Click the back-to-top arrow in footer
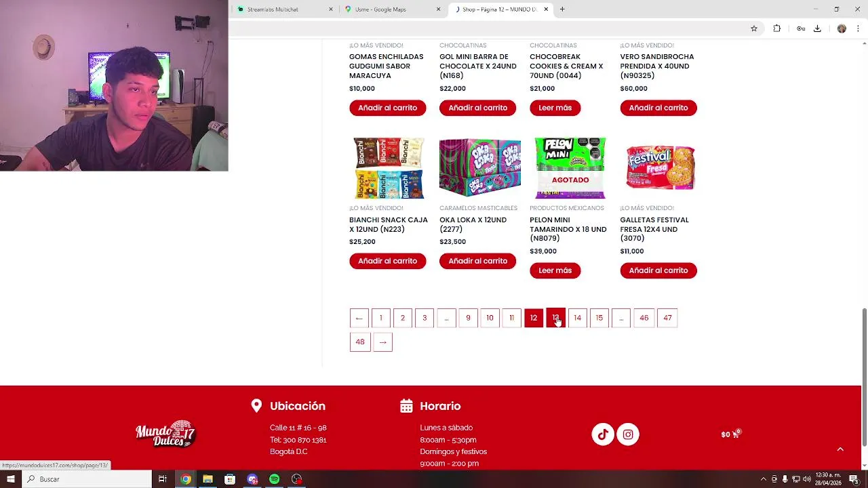This screenshot has width=868, height=488. (840, 449)
